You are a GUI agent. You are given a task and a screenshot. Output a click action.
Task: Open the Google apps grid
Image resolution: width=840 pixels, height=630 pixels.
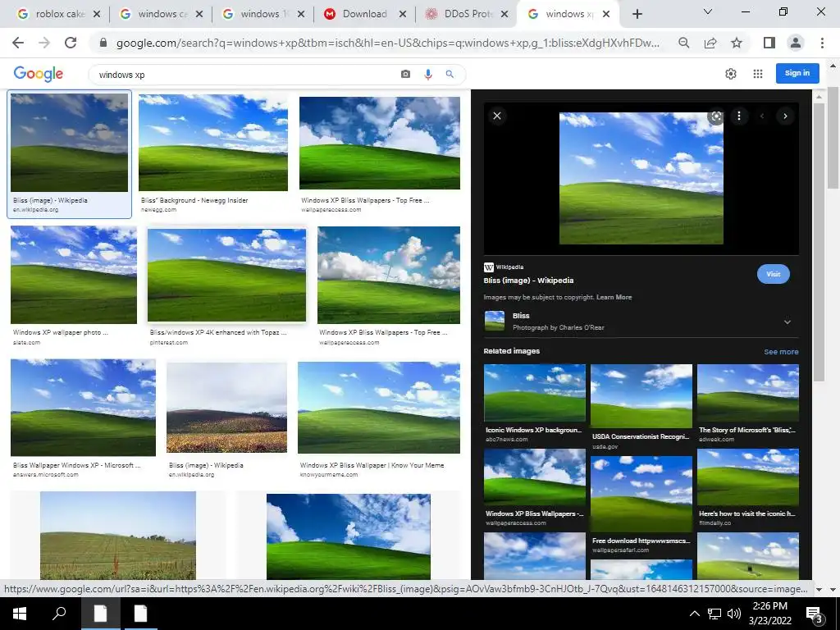point(757,74)
